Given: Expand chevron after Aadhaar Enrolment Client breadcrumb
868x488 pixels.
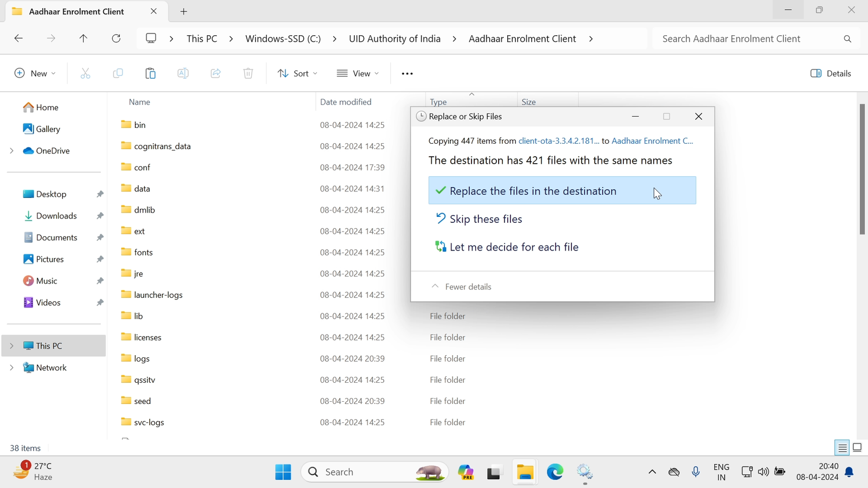Looking at the screenshot, I should click(591, 38).
